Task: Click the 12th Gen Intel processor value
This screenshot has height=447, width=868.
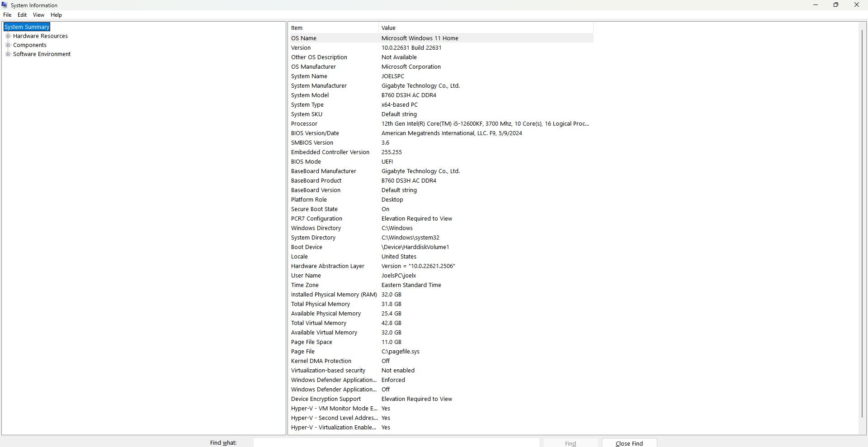Action: click(485, 124)
